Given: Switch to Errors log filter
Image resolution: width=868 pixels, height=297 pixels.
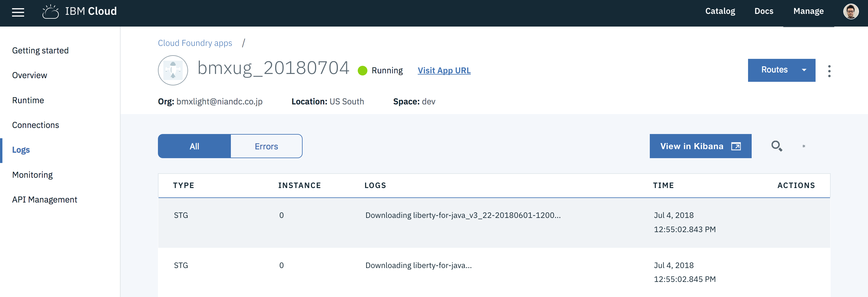Looking at the screenshot, I should [x=266, y=146].
